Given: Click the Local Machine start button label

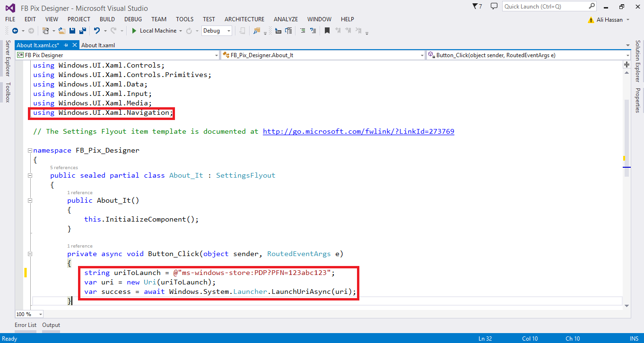Looking at the screenshot, I should pos(158,31).
